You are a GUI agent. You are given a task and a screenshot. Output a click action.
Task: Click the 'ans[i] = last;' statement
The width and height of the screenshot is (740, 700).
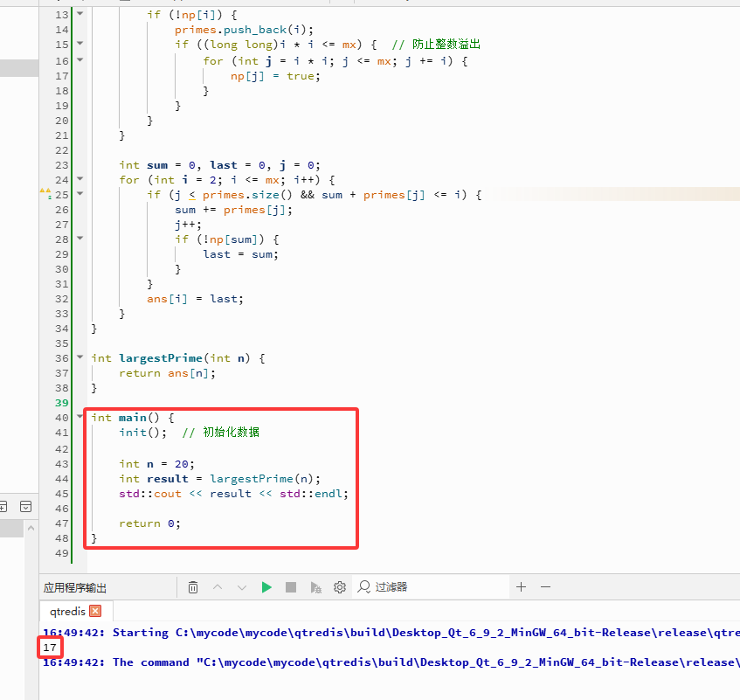(196, 299)
